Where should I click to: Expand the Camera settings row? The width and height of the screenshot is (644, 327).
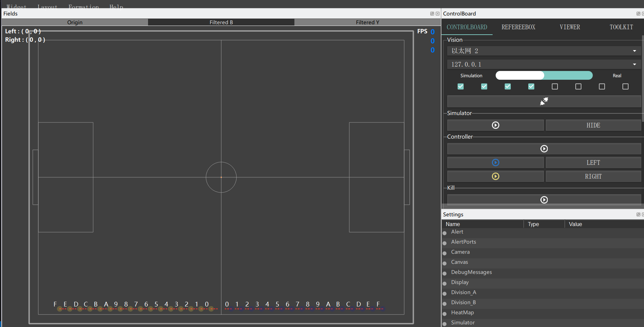pyautogui.click(x=444, y=253)
